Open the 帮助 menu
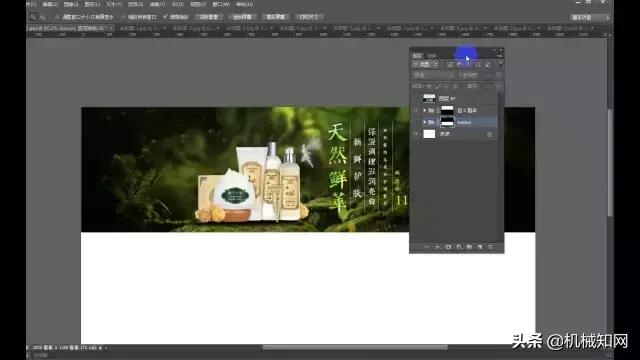The height and width of the screenshot is (360, 640). 244,4
